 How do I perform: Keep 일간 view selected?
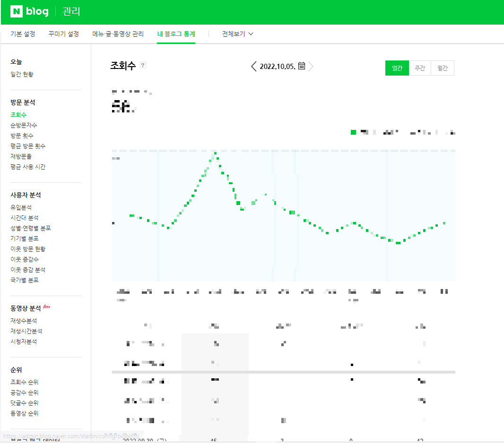pyautogui.click(x=397, y=68)
